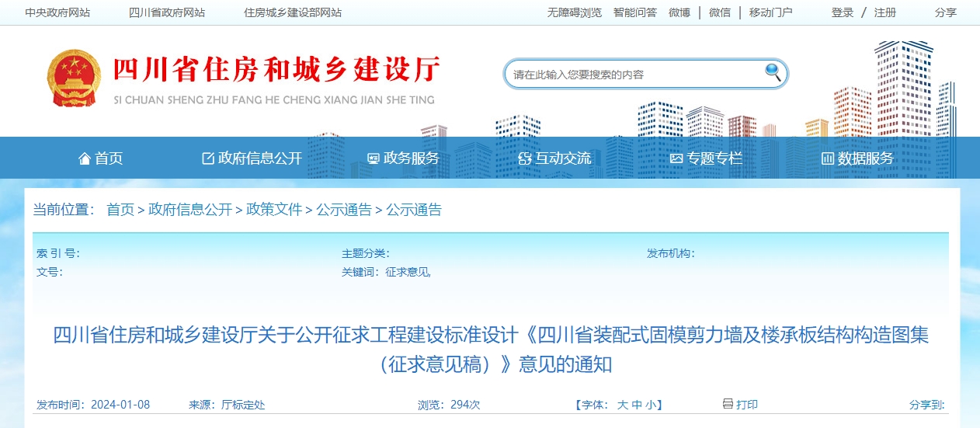Click the 索引号 label
Image resolution: width=980 pixels, height=428 pixels.
point(57,253)
